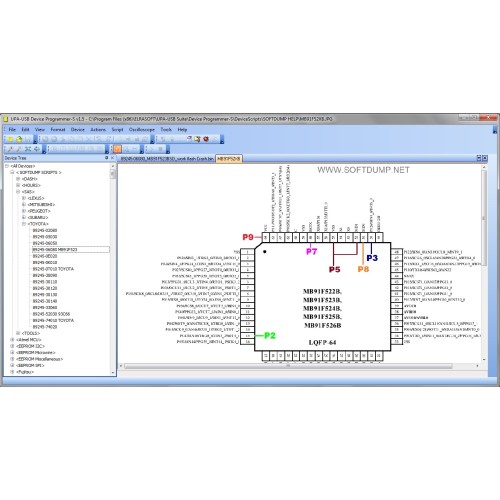This screenshot has height=500, width=500.
Task: Click the first probe icon in second toolbar row
Action: point(10,149)
